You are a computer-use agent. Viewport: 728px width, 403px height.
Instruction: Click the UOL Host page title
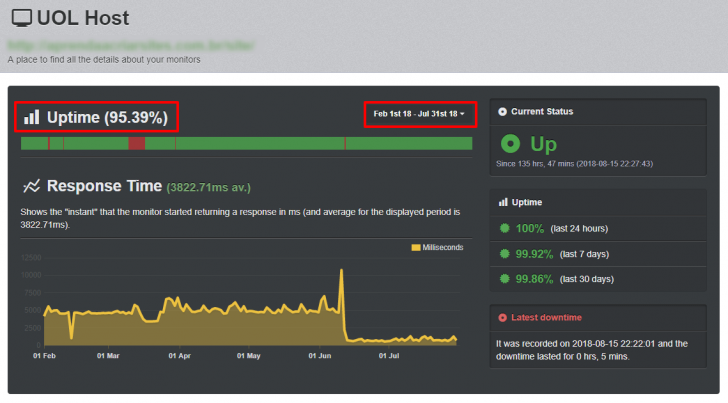(x=83, y=18)
